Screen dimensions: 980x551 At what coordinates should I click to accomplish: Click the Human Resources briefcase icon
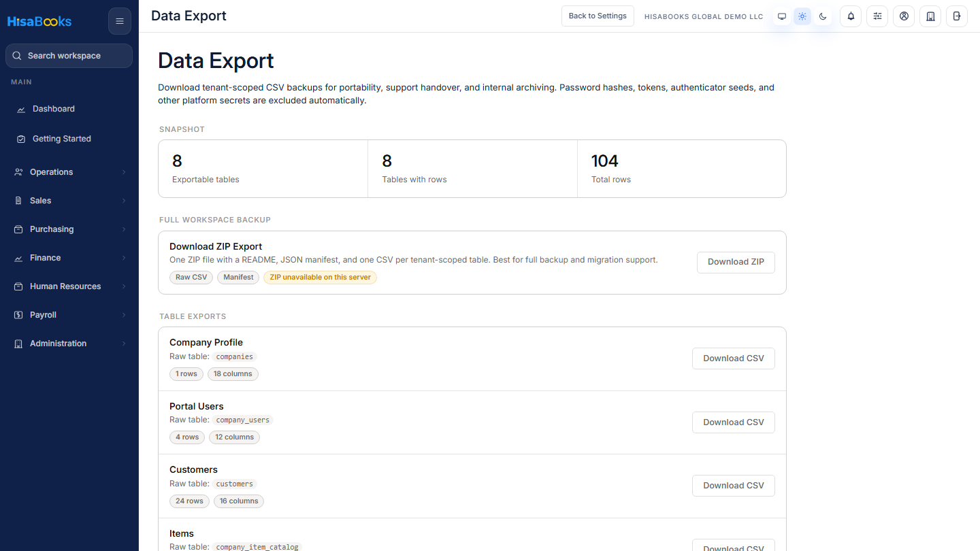[18, 286]
